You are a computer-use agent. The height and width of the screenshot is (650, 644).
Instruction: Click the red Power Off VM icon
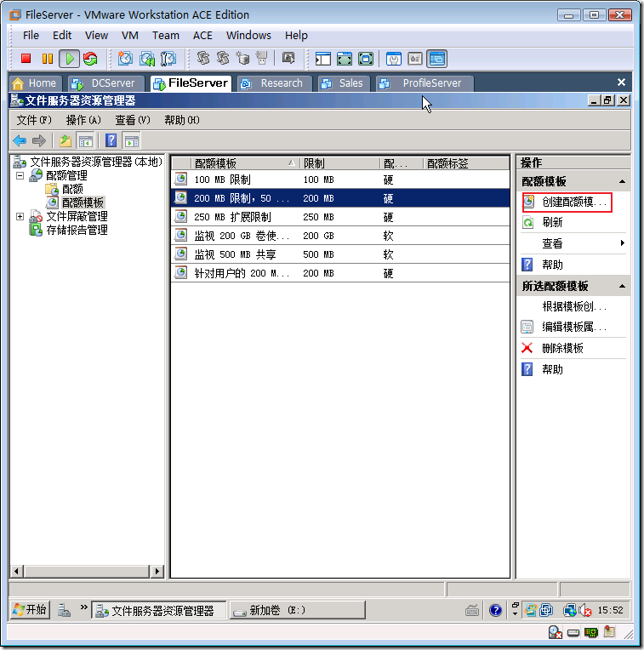point(26,59)
